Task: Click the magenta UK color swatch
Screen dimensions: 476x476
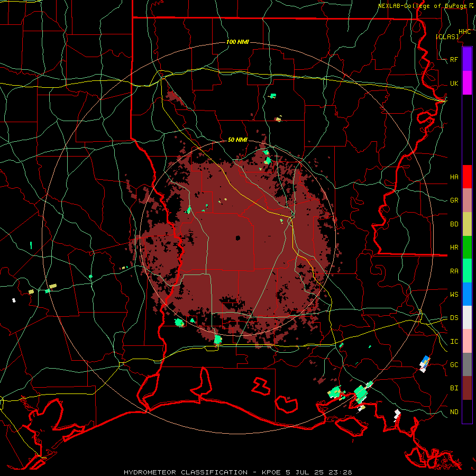Action: [467, 83]
